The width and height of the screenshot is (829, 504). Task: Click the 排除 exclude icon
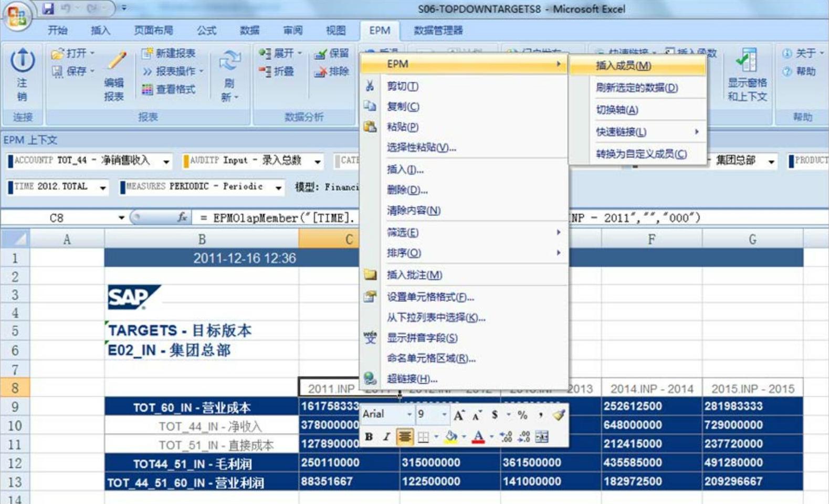(x=320, y=71)
